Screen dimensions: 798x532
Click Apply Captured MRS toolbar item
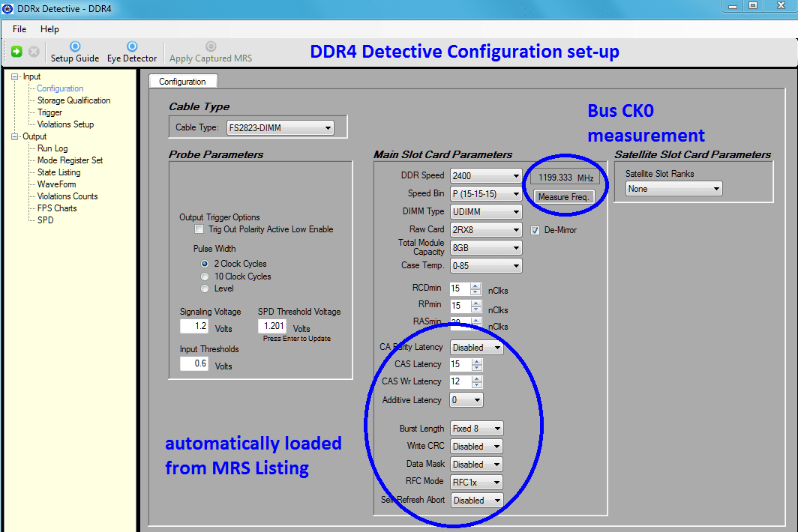tap(211, 52)
